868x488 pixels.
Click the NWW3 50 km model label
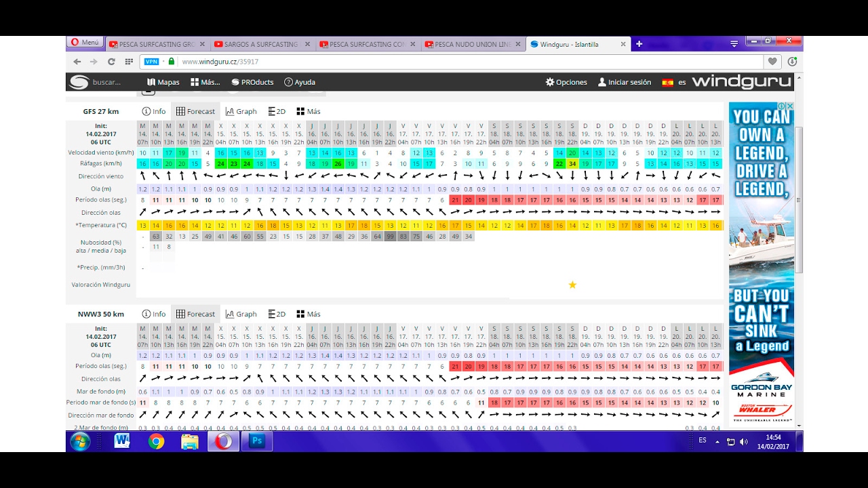coord(101,314)
